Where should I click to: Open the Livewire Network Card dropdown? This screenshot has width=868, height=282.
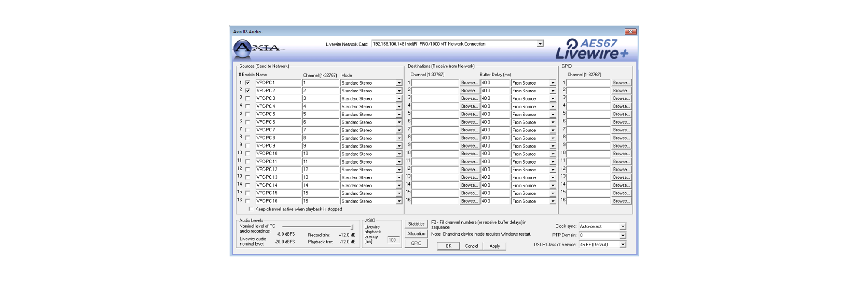(540, 44)
